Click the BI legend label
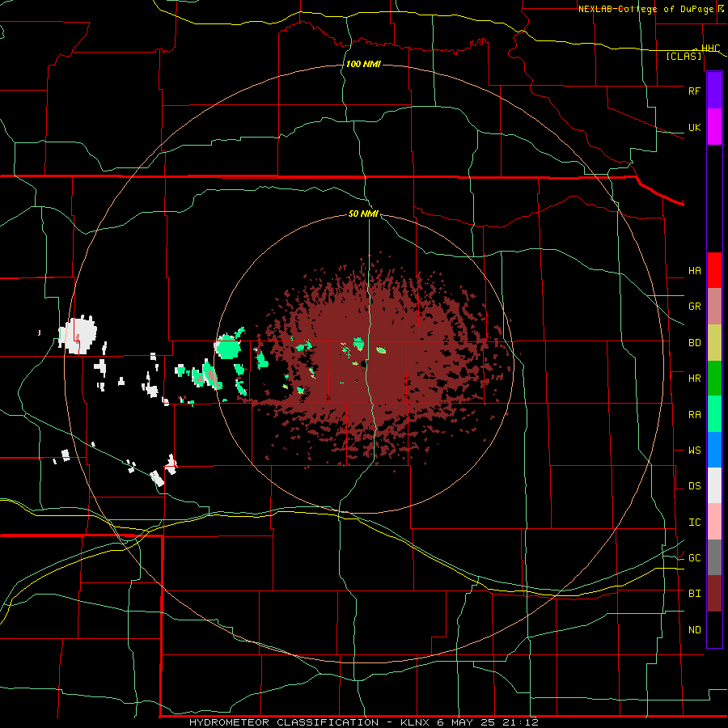This screenshot has height=728, width=728. pos(694,594)
